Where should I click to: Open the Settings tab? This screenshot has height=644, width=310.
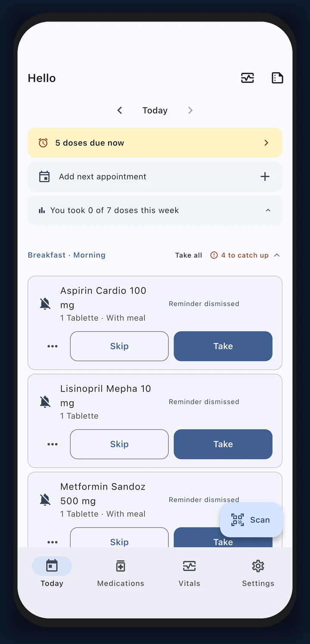(x=258, y=573)
